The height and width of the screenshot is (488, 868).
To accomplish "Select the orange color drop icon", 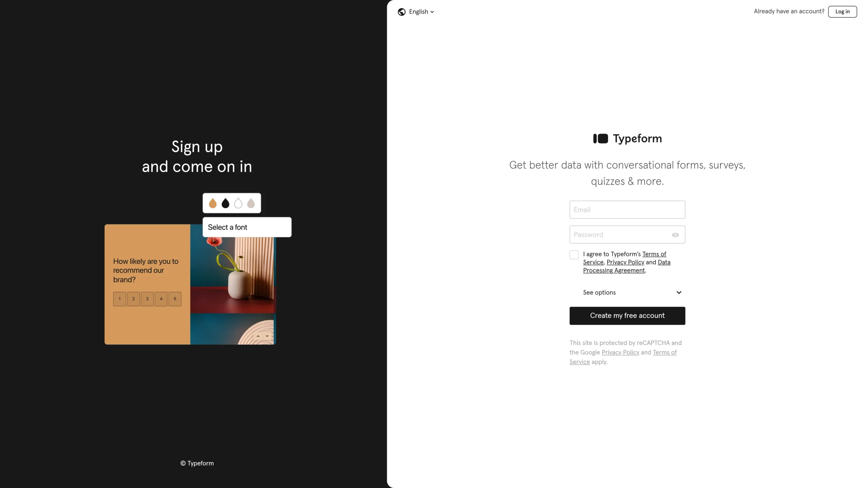I will [x=213, y=203].
